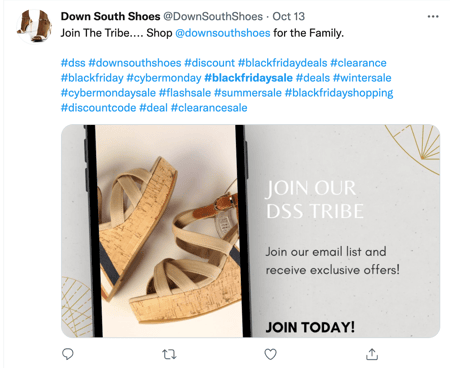The width and height of the screenshot is (450, 368).
Task: Like the tweet with the heart icon
Action: tap(270, 354)
